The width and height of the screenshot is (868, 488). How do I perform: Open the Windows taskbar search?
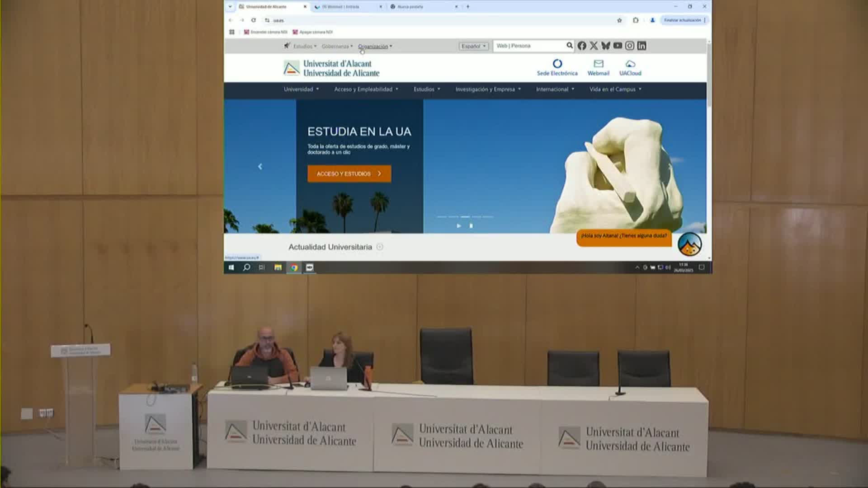(x=246, y=267)
